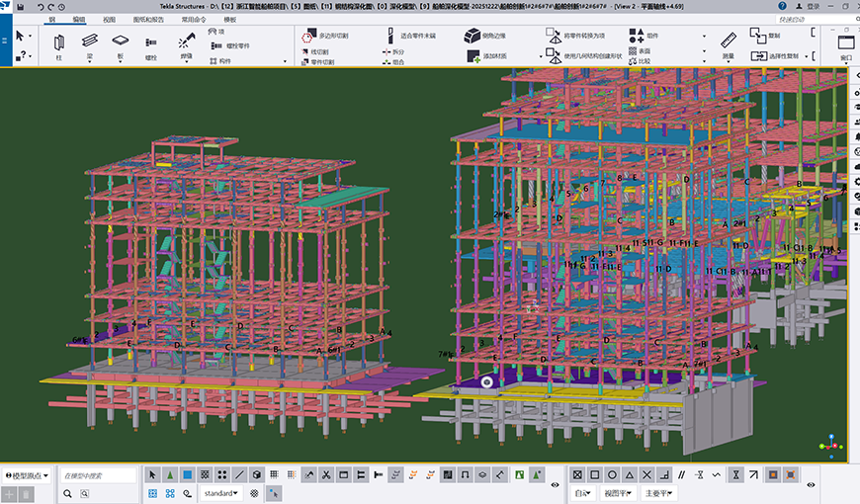Click the 在模型中搜索 search field

[97, 475]
